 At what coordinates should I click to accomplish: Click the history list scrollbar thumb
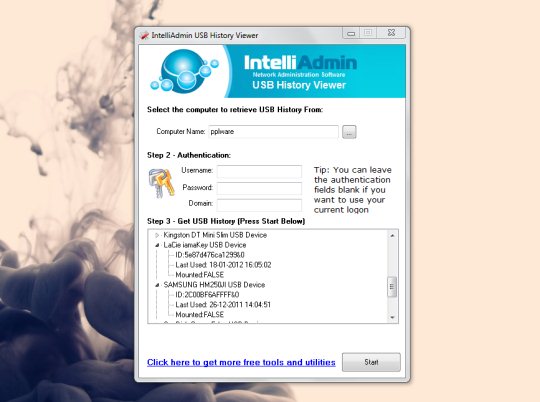(392, 287)
